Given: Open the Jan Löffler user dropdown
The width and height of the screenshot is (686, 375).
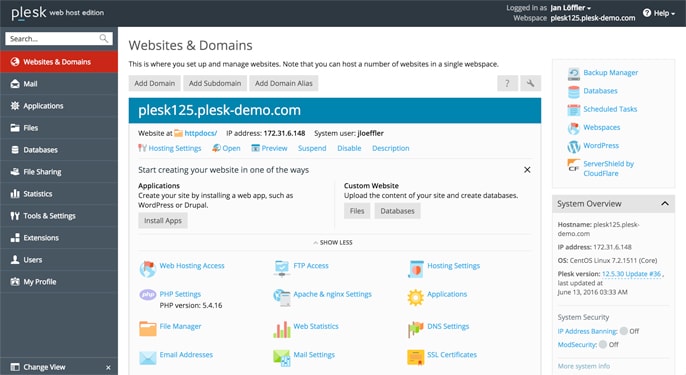Looking at the screenshot, I should 570,8.
